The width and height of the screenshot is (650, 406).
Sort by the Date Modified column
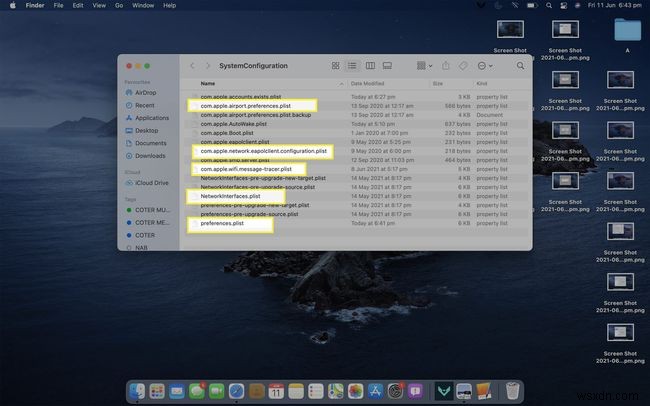coord(367,83)
